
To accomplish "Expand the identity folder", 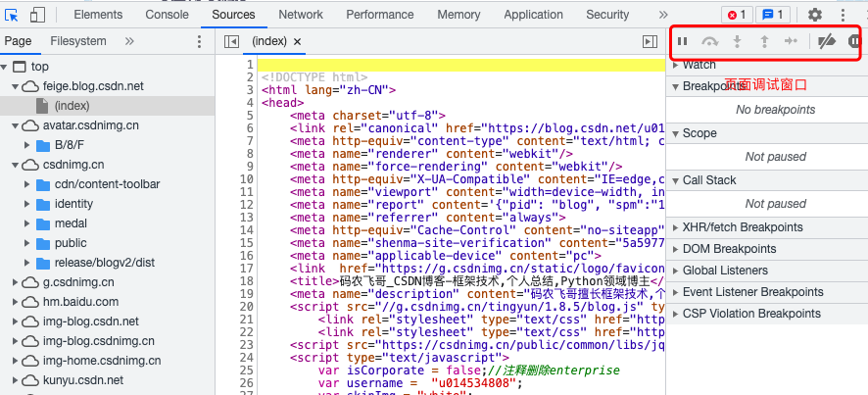I will [x=26, y=204].
